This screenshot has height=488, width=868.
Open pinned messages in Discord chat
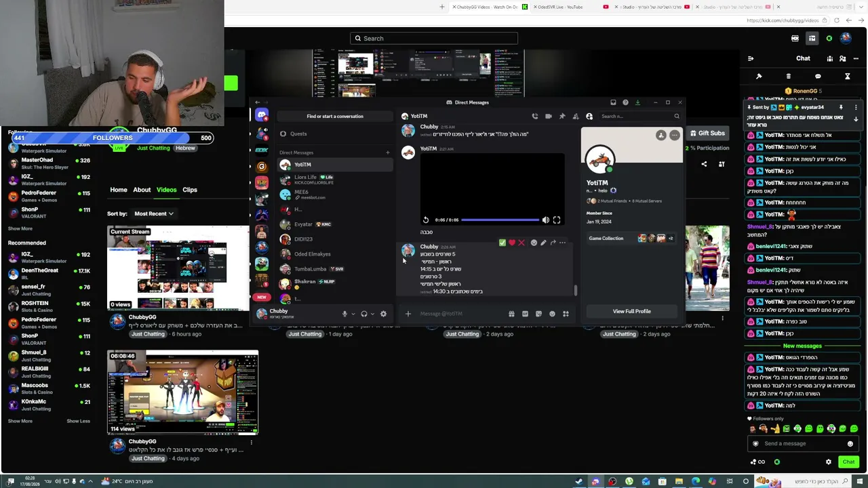tap(562, 117)
